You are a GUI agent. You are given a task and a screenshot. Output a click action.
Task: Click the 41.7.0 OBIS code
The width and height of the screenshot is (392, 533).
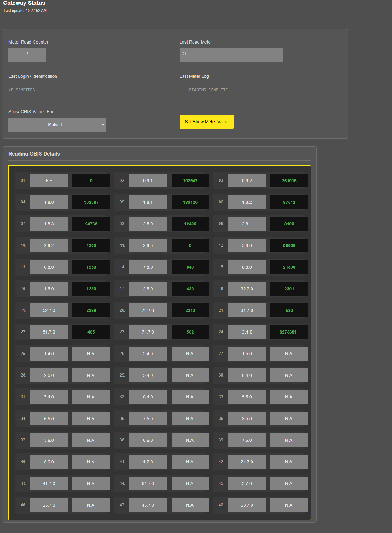pyautogui.click(x=49, y=483)
